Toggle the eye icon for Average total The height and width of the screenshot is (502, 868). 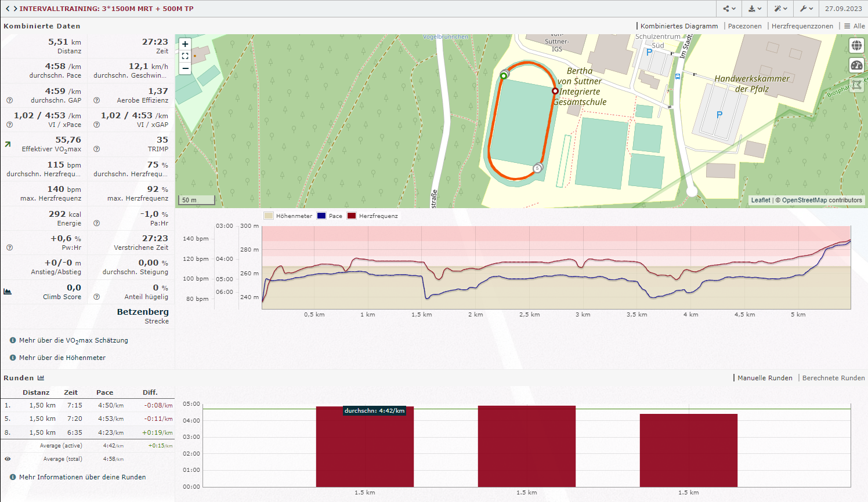coord(8,459)
